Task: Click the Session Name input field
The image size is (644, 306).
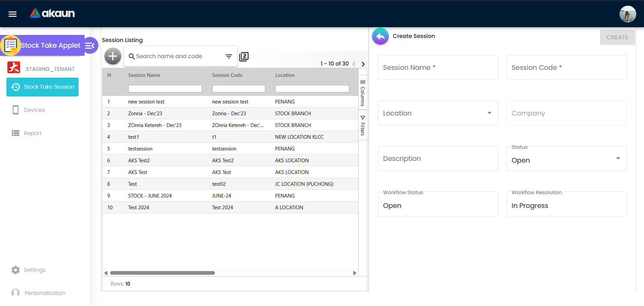Action: tap(438, 68)
